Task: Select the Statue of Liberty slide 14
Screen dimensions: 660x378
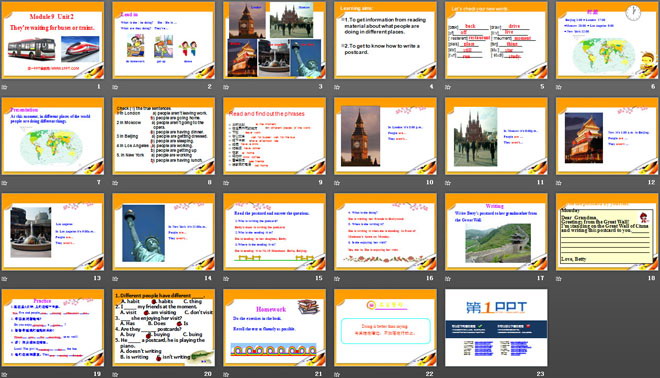Action: point(163,232)
